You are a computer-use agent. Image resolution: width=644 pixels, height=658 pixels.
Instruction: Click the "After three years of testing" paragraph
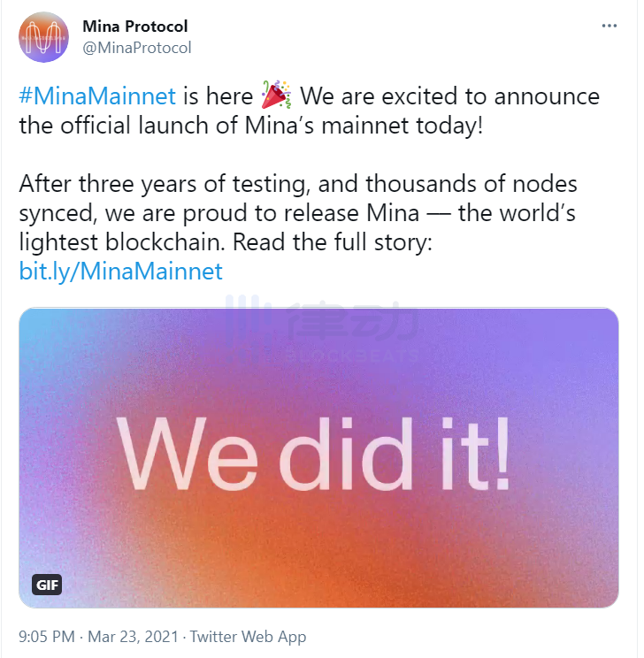(x=297, y=213)
